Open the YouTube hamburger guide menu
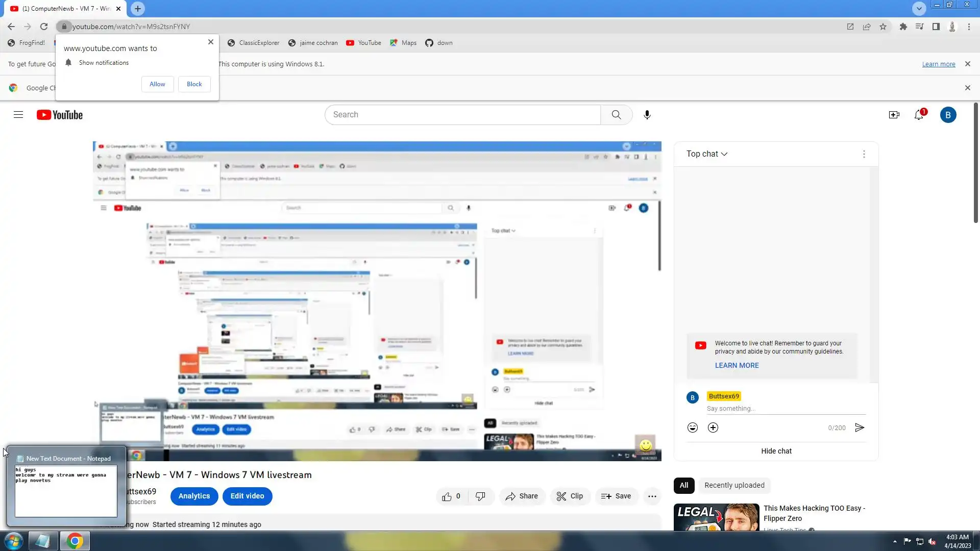 pos(18,115)
